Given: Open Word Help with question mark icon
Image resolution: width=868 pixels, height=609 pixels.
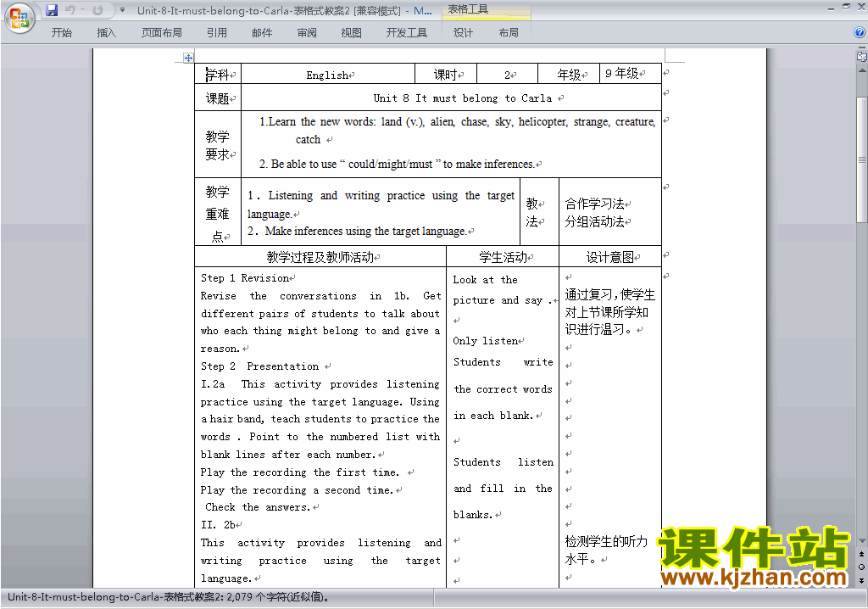Looking at the screenshot, I should [x=860, y=33].
